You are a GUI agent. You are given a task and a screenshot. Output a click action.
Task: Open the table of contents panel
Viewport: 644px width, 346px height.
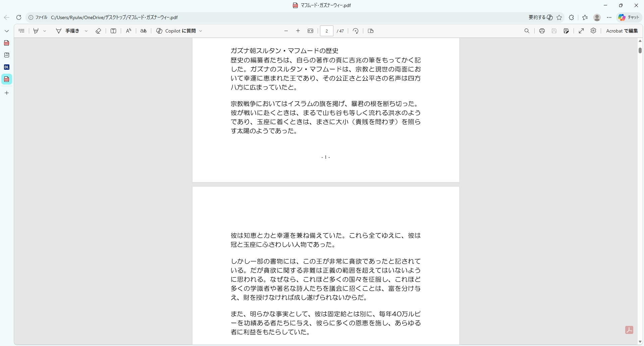pos(21,31)
